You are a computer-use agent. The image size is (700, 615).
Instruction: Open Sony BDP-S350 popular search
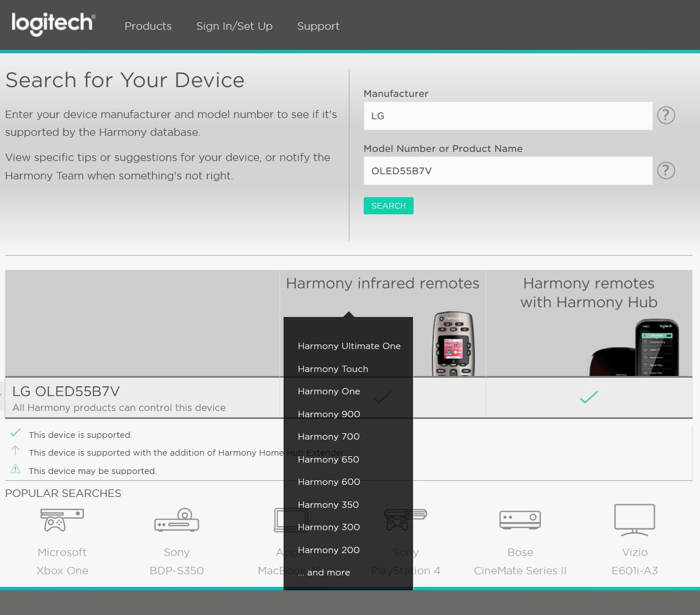point(176,562)
